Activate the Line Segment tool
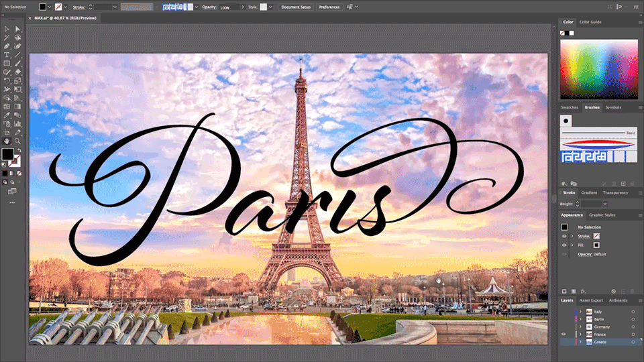The width and height of the screenshot is (644, 362). click(17, 55)
